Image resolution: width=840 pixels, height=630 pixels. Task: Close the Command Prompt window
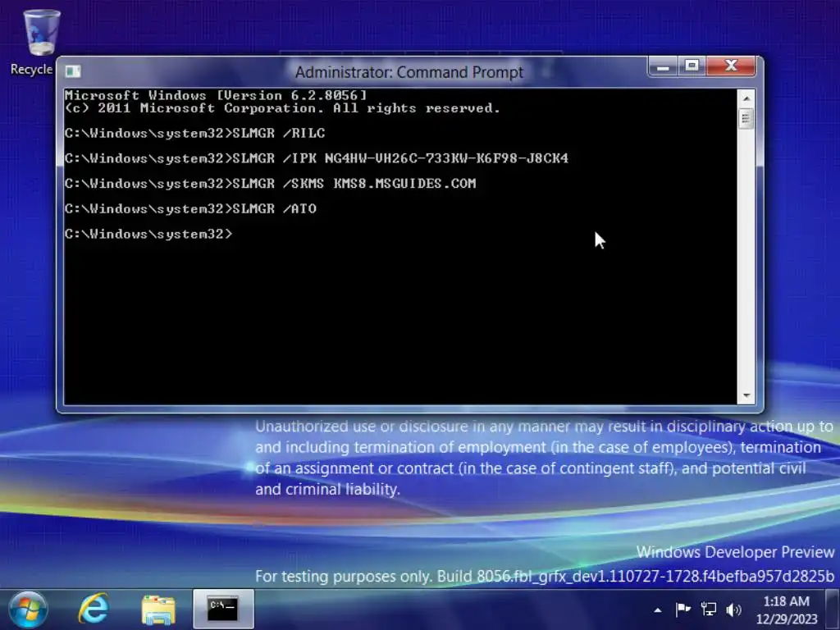pos(731,66)
